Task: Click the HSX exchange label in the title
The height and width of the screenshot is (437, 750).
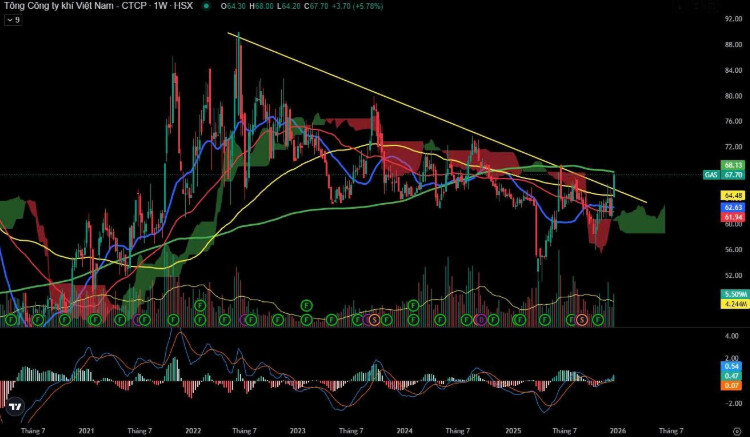Action: [184, 6]
